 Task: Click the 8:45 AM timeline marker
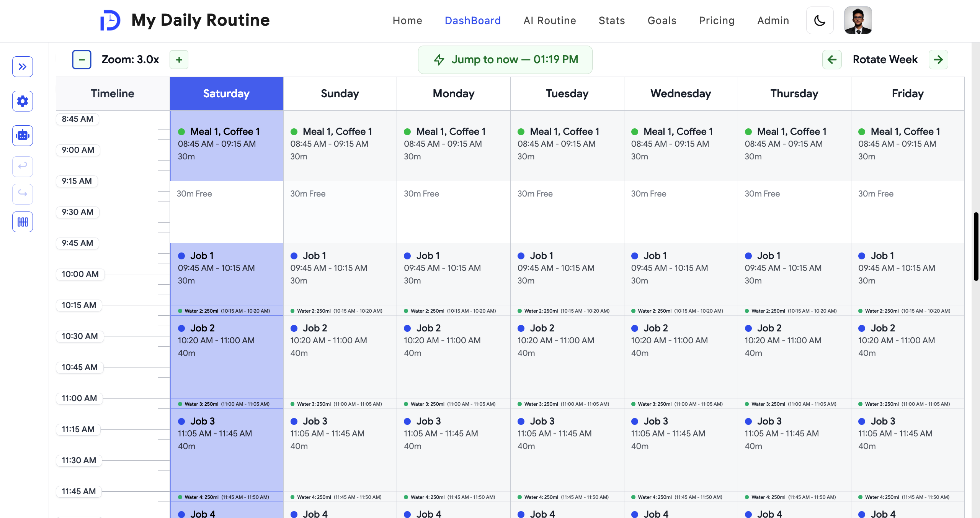pos(77,119)
